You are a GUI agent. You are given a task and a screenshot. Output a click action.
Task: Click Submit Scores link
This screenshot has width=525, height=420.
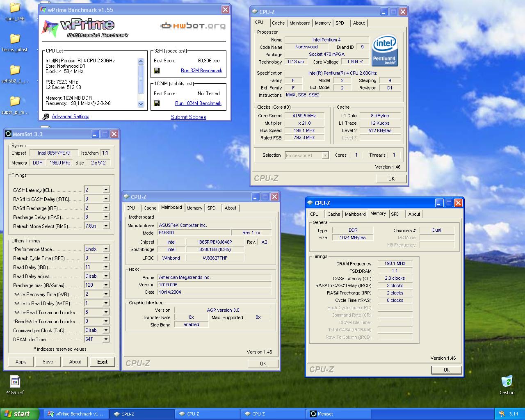(x=188, y=117)
